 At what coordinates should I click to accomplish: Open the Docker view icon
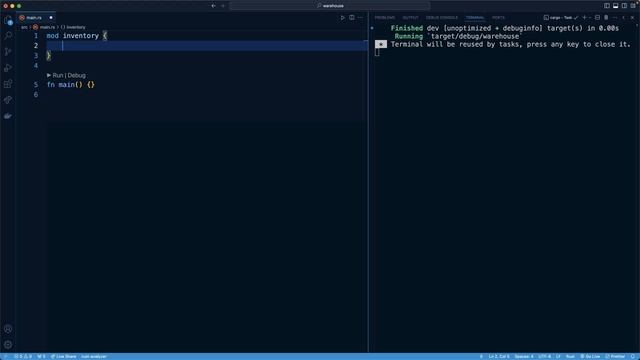(8, 116)
